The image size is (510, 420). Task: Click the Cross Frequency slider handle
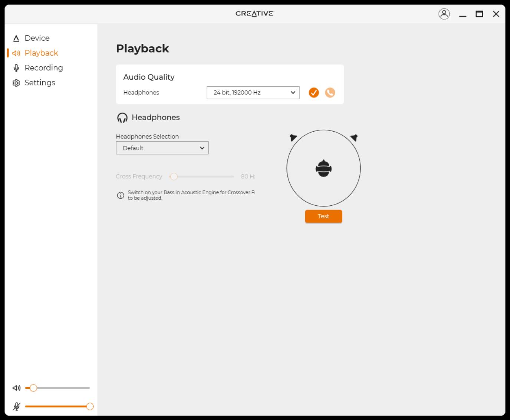174,176
